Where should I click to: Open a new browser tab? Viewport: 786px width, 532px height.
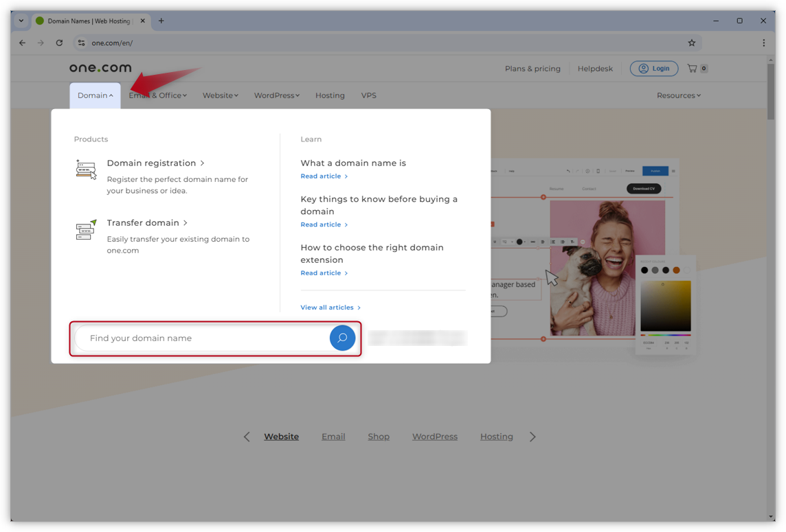click(x=161, y=21)
